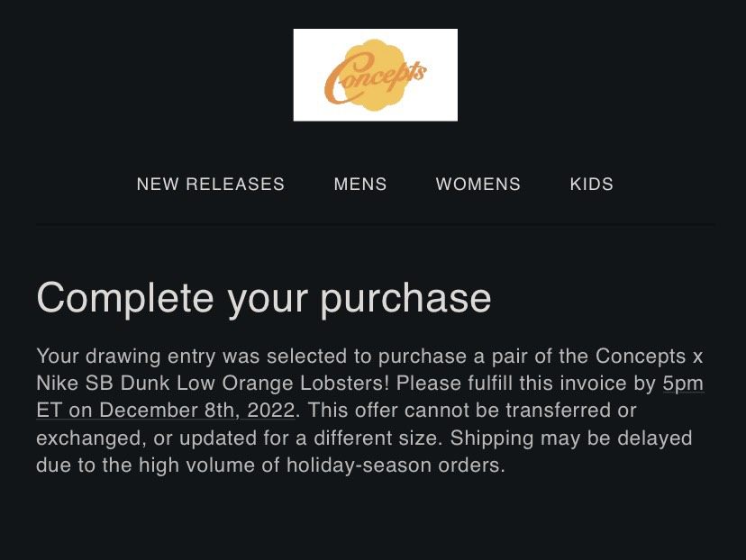Click the underlined 'ET on December 8th, 2022' text
Viewport: 746px width, 560px height.
click(x=166, y=411)
